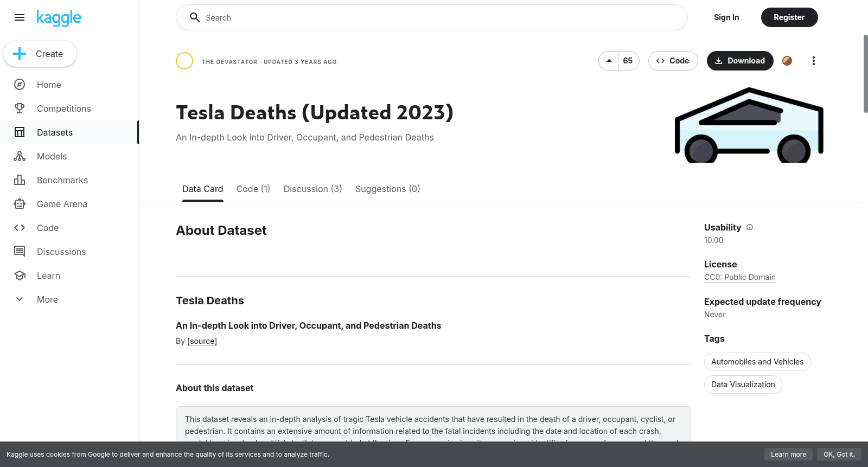The width and height of the screenshot is (868, 467).
Task: Open Home in the sidebar
Action: tap(69, 85)
